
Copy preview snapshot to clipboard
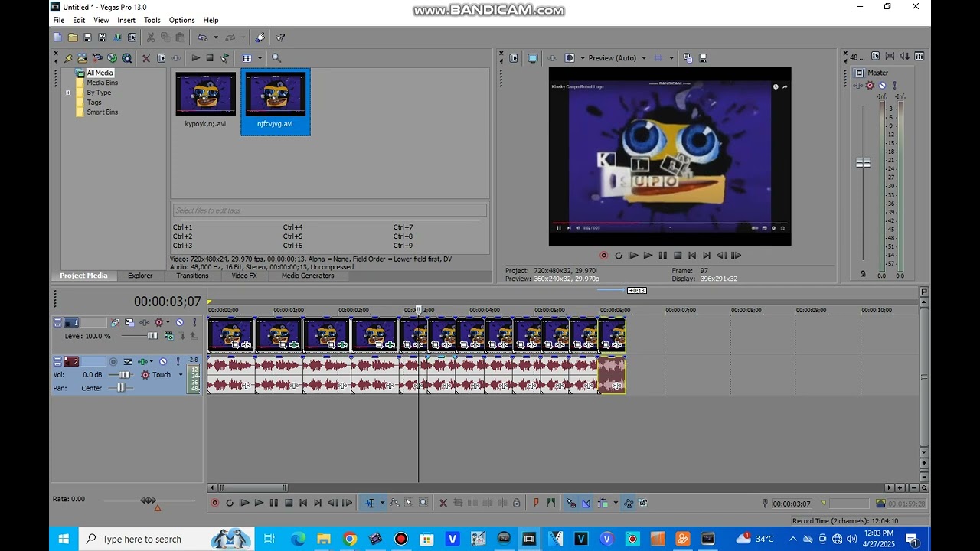coord(688,57)
